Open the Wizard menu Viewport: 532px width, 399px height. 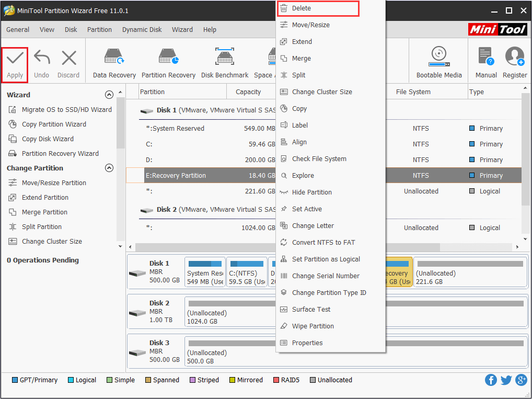pyautogui.click(x=182, y=29)
